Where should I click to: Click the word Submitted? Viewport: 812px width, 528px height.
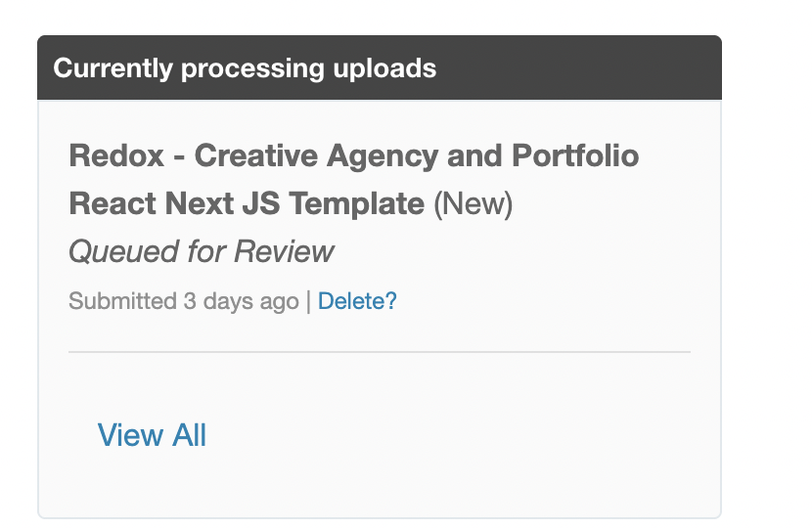(122, 301)
